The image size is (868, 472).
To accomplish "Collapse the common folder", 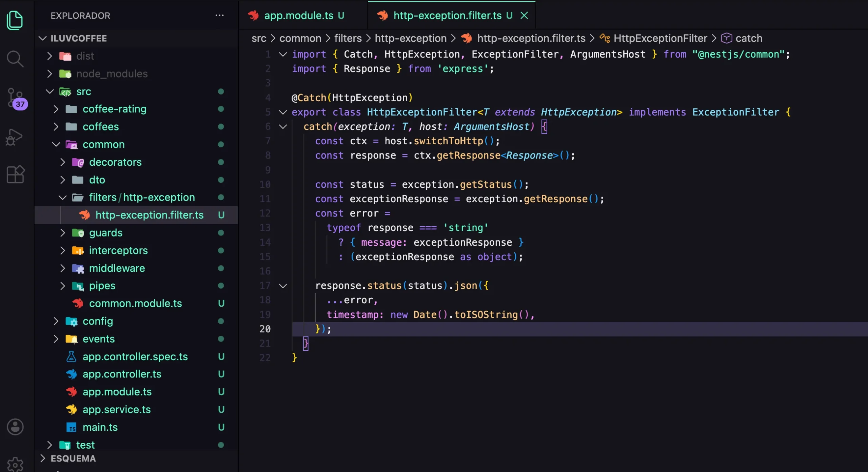I will (103, 144).
